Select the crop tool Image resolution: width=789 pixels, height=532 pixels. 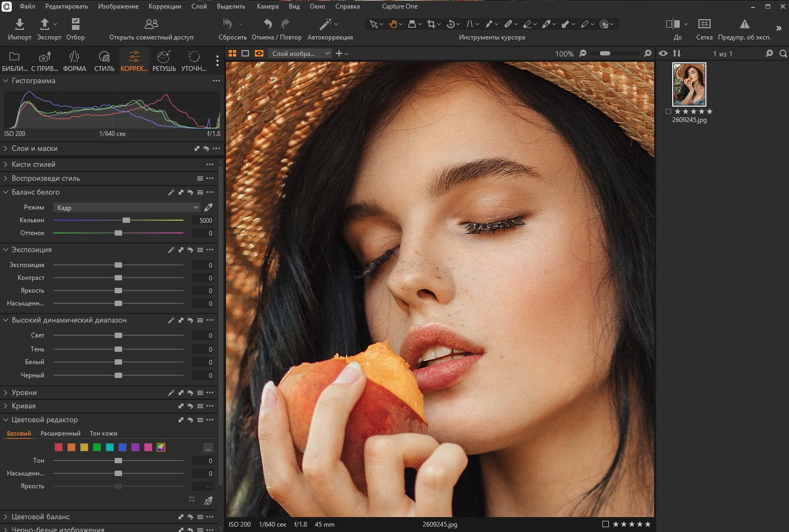click(431, 24)
